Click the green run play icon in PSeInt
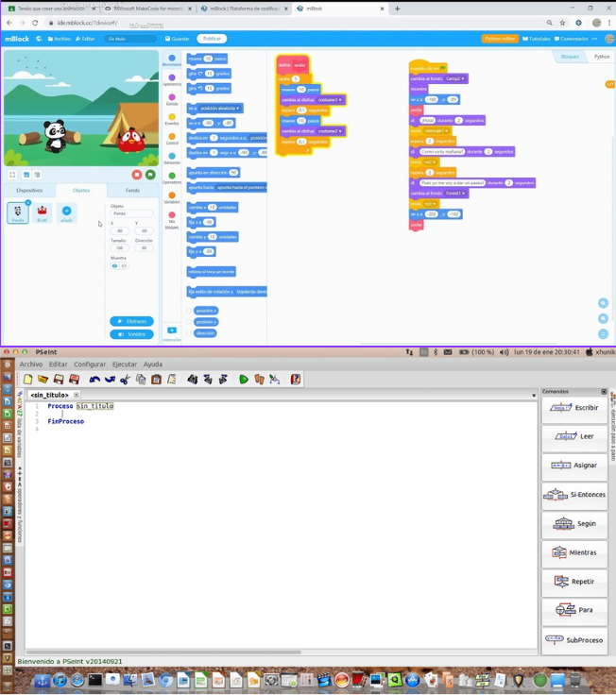 [244, 380]
